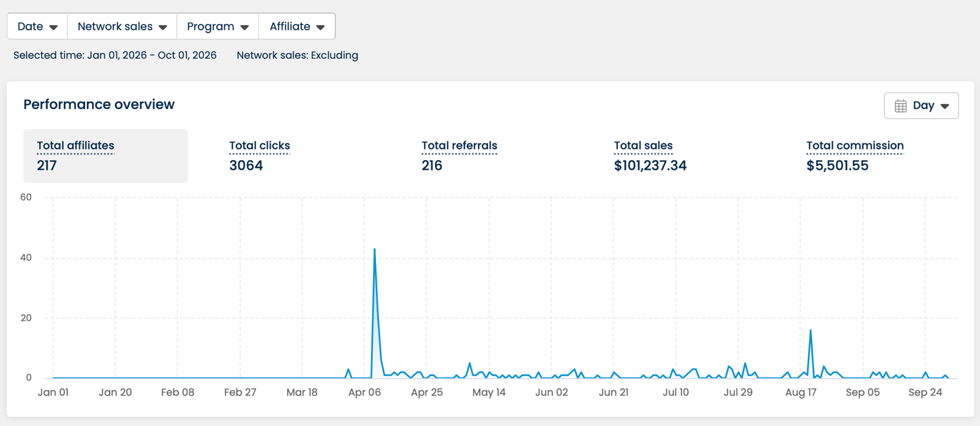Click the Jul 29 axis label
Screen dimensions: 980x426
[x=738, y=392]
